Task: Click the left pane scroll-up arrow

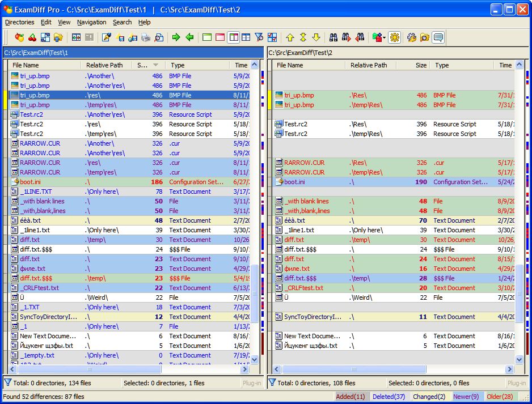Action: [x=255, y=65]
